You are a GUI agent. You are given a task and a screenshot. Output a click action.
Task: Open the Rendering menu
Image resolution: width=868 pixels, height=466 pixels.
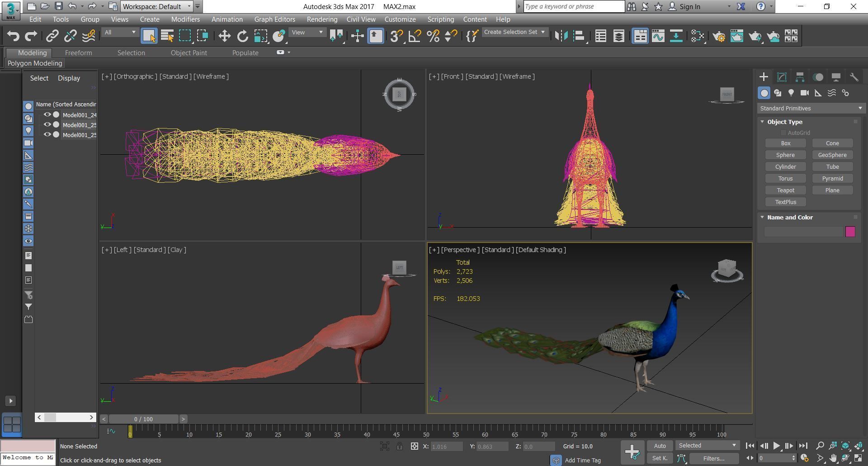tap(322, 19)
